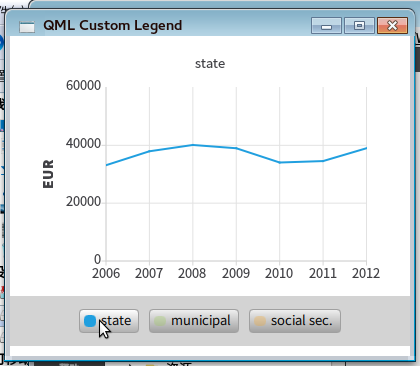Screen dimensions: 420x366
Task: Click the chart title 'state'
Action: (210, 63)
